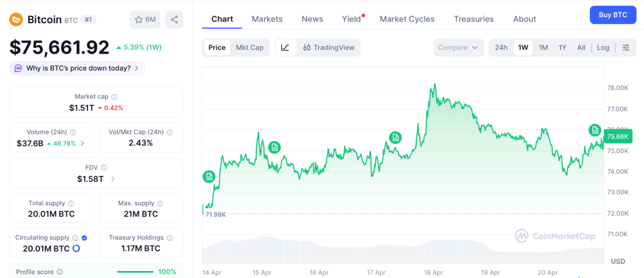Click the Profile score progress bar
Image resolution: width=644 pixels, height=278 pixels.
[135, 272]
